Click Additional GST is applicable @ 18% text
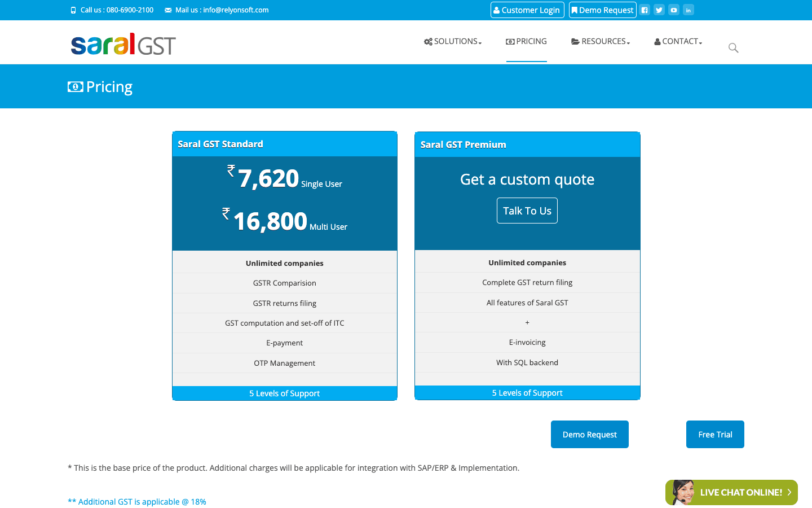The height and width of the screenshot is (508, 812). pyautogui.click(x=137, y=502)
